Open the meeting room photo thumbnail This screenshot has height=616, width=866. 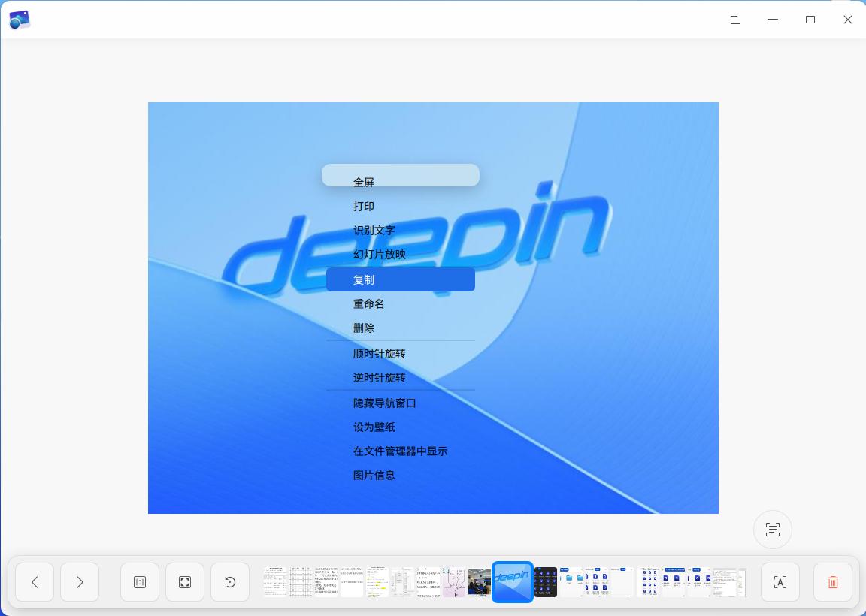(480, 582)
